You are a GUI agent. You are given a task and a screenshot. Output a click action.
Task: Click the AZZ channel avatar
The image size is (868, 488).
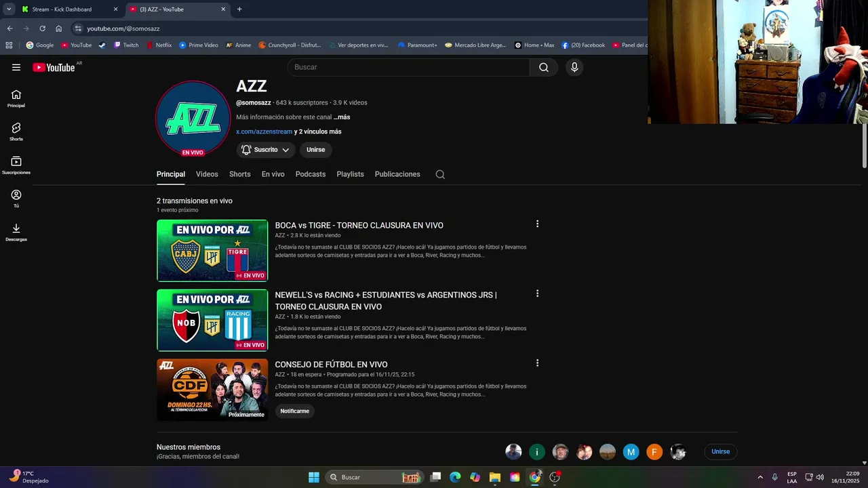193,119
